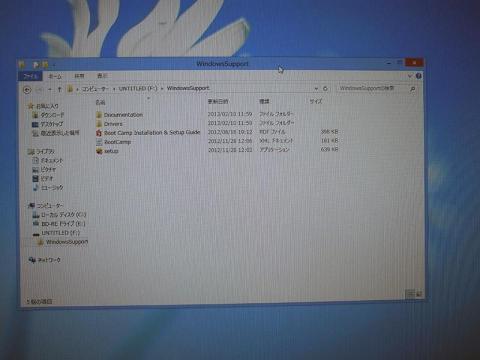Open ドキュメント library

click(52, 161)
